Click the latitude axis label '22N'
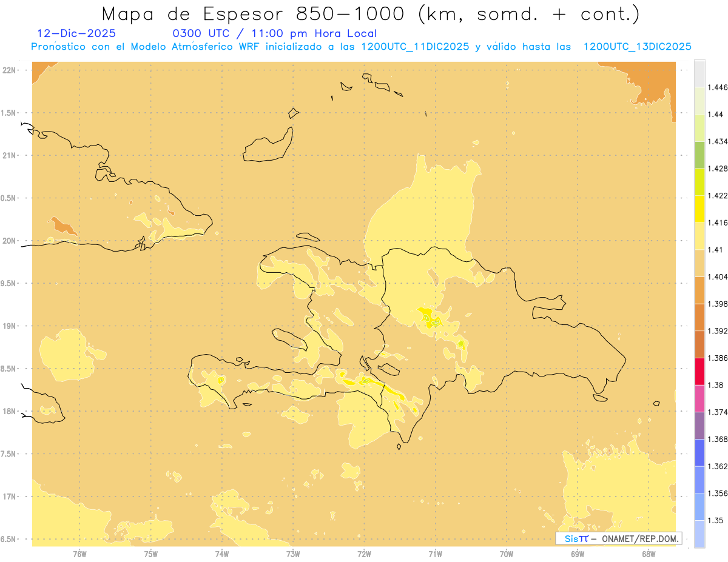The image size is (728, 562). pos(9,70)
